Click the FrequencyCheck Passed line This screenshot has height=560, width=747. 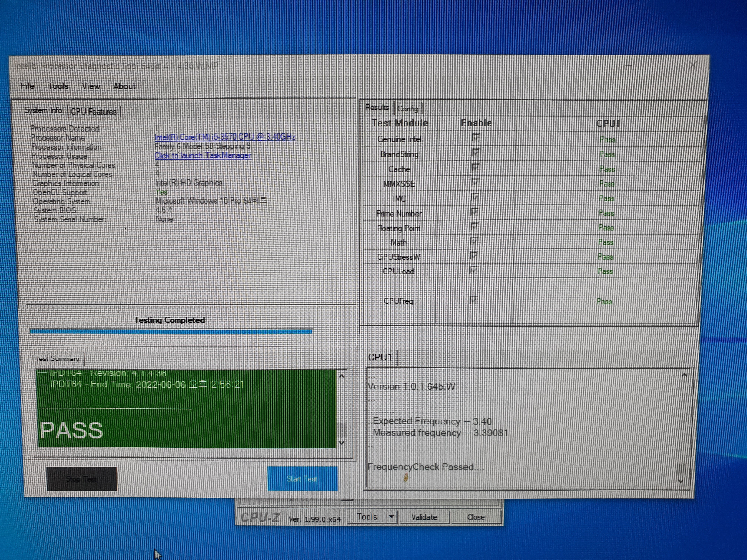click(x=426, y=467)
